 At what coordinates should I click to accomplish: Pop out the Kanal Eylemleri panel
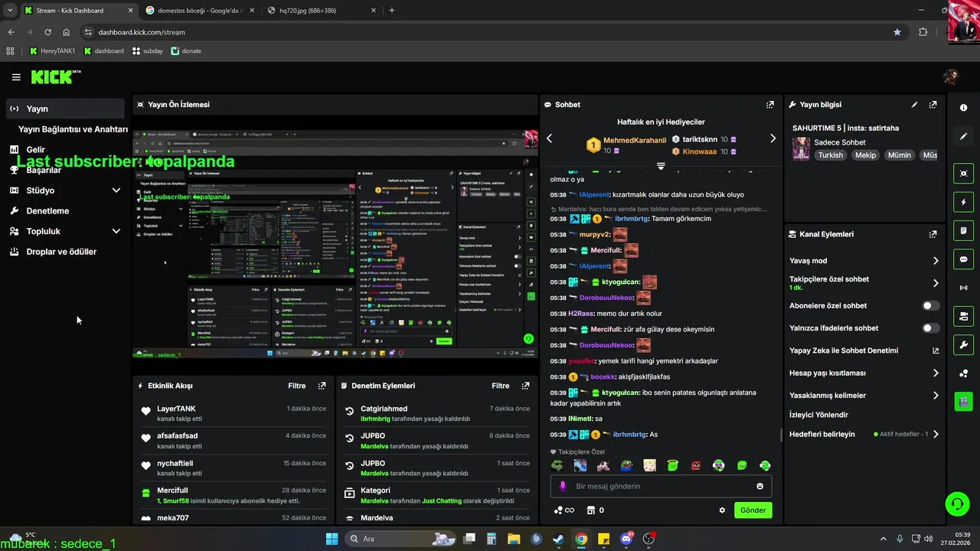pyautogui.click(x=933, y=234)
